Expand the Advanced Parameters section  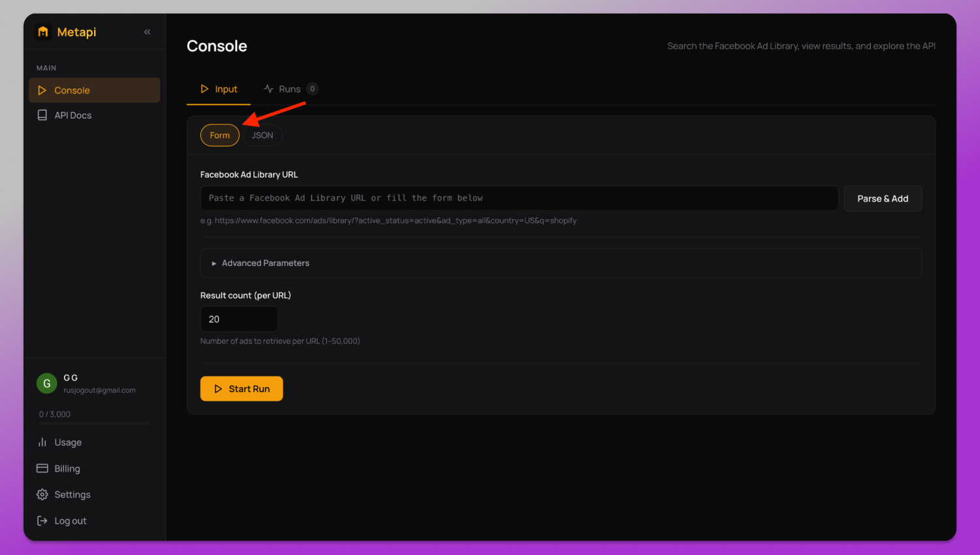561,263
